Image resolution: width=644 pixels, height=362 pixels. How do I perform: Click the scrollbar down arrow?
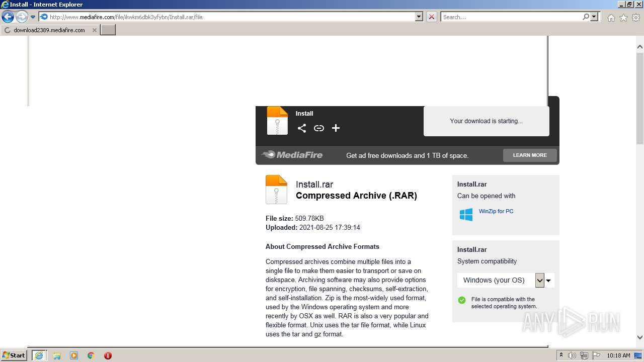(x=640, y=338)
